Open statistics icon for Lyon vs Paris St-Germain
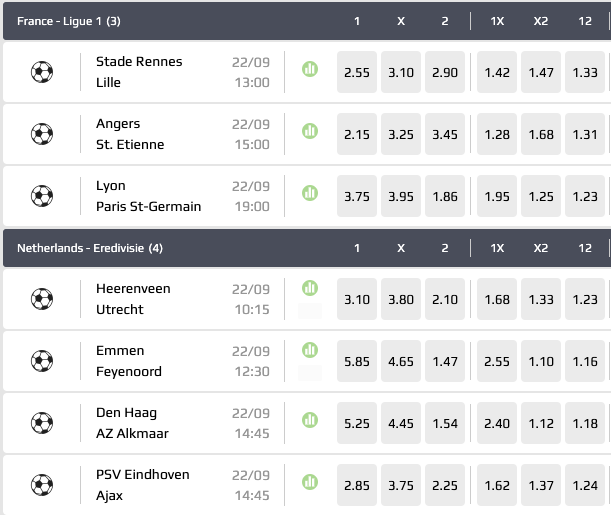Viewport: 611px width, 515px height. coord(310,193)
